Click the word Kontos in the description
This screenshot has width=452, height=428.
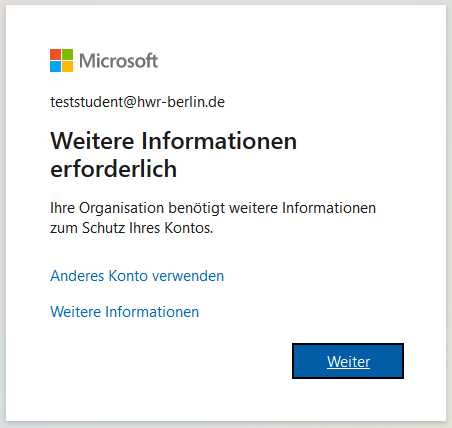pyautogui.click(x=188, y=228)
